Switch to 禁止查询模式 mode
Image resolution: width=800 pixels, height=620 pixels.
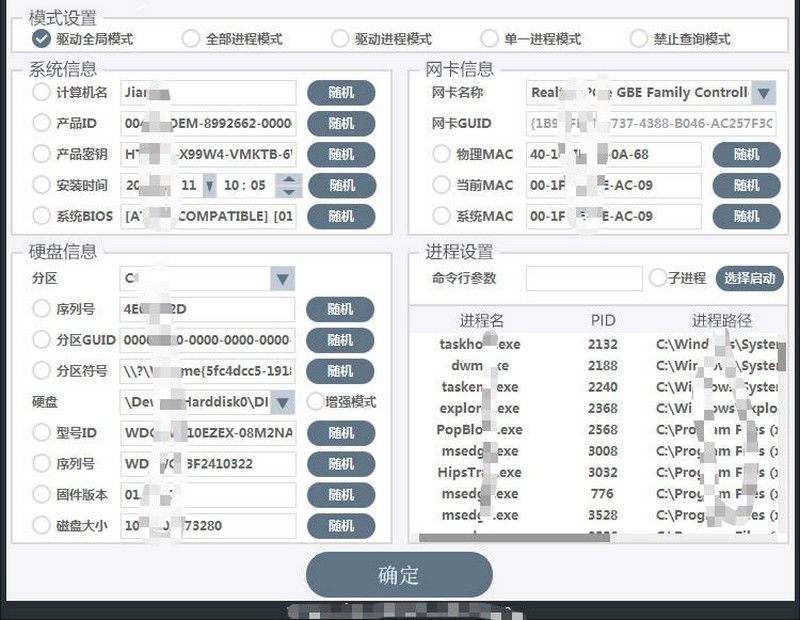(637, 40)
